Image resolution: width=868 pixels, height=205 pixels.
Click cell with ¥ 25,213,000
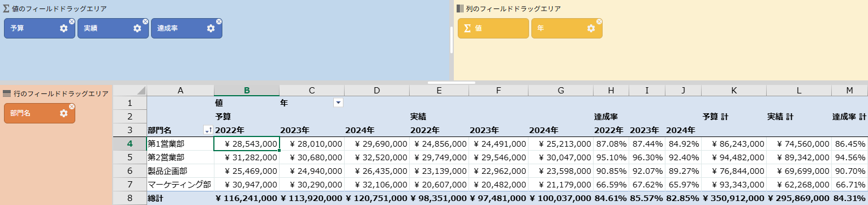(561, 144)
